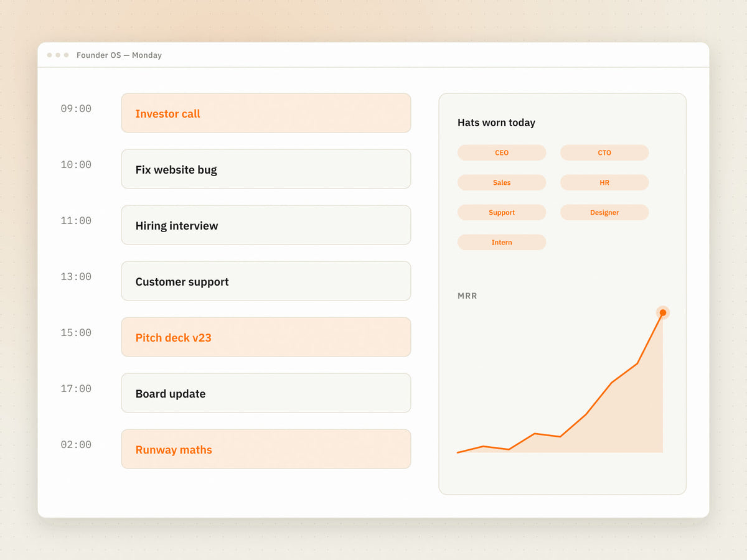
Task: Click the Founder OS — Monday window title
Action: (x=119, y=55)
